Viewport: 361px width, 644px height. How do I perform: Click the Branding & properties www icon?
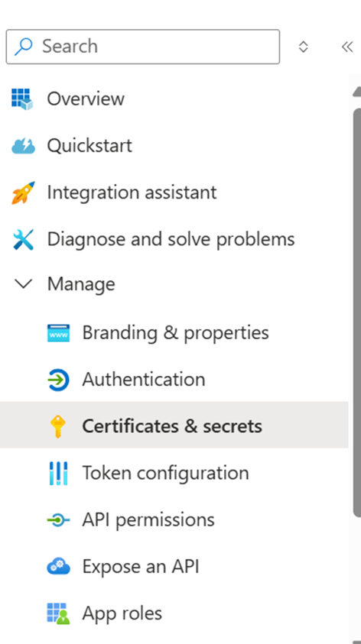coord(58,333)
